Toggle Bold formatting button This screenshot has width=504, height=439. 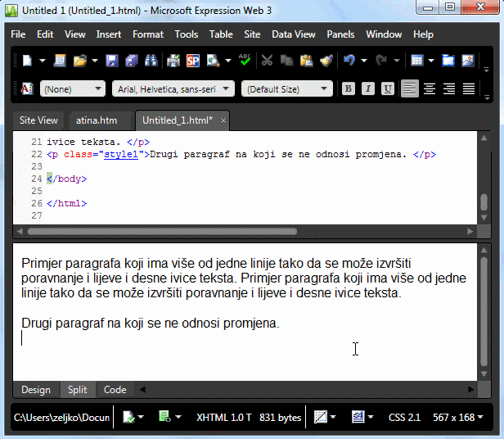click(x=349, y=88)
